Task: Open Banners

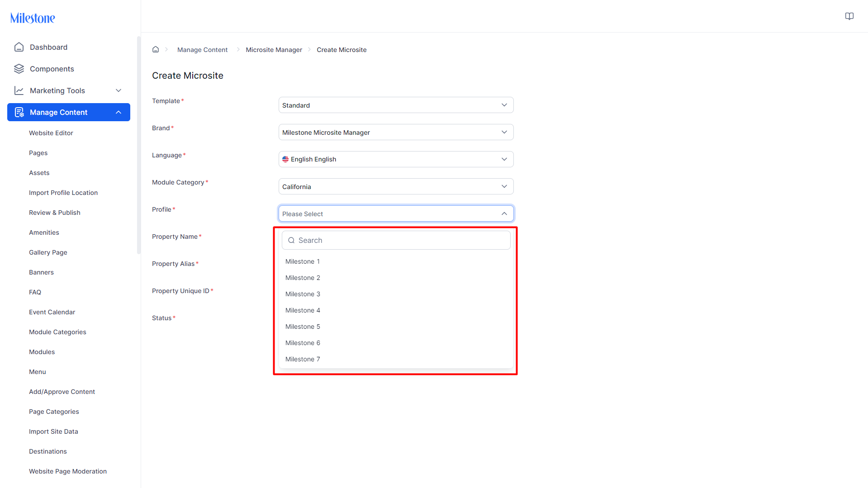Action: point(41,272)
